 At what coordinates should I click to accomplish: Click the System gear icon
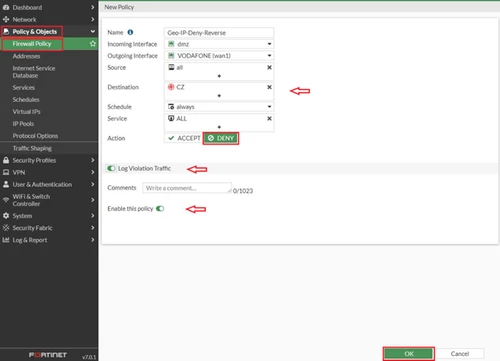point(6,216)
